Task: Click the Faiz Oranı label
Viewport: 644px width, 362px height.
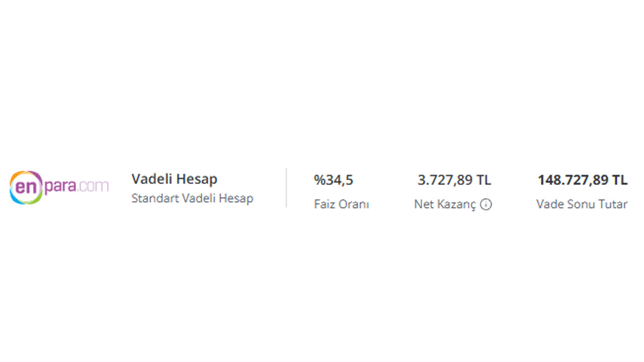Action: point(341,205)
